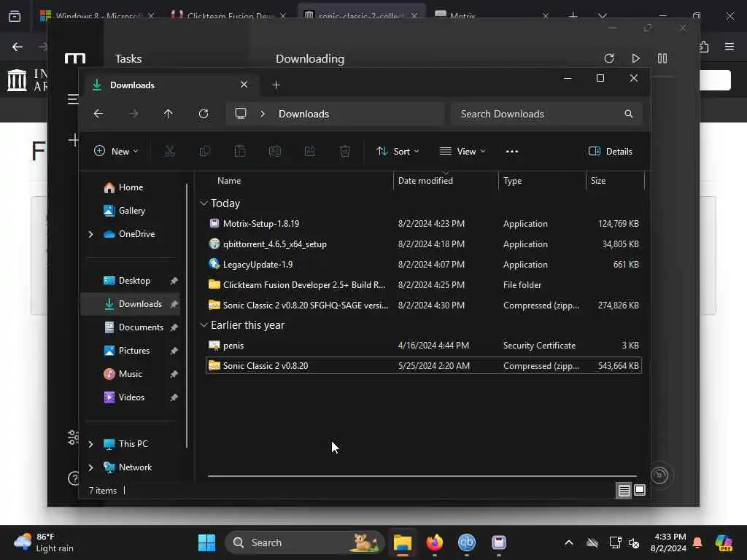Click the address bar chevron before Downloads
The height and width of the screenshot is (560, 747).
pos(263,114)
